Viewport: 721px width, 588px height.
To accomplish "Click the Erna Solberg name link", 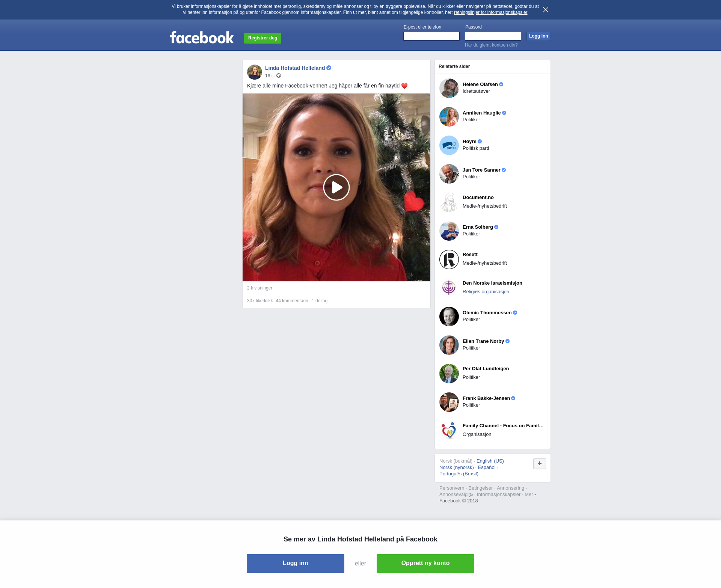I will click(x=478, y=227).
